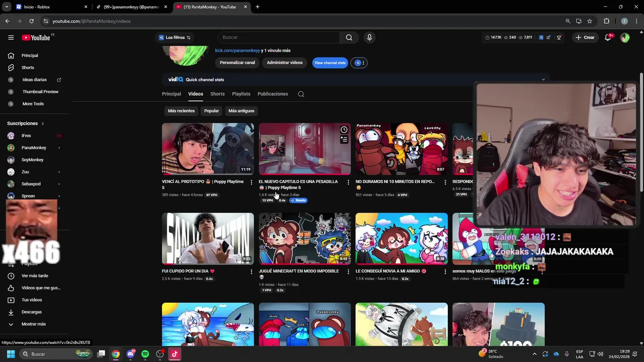Filter by Más antiguos chip
Viewport: 644px width, 362px height.
pyautogui.click(x=241, y=111)
